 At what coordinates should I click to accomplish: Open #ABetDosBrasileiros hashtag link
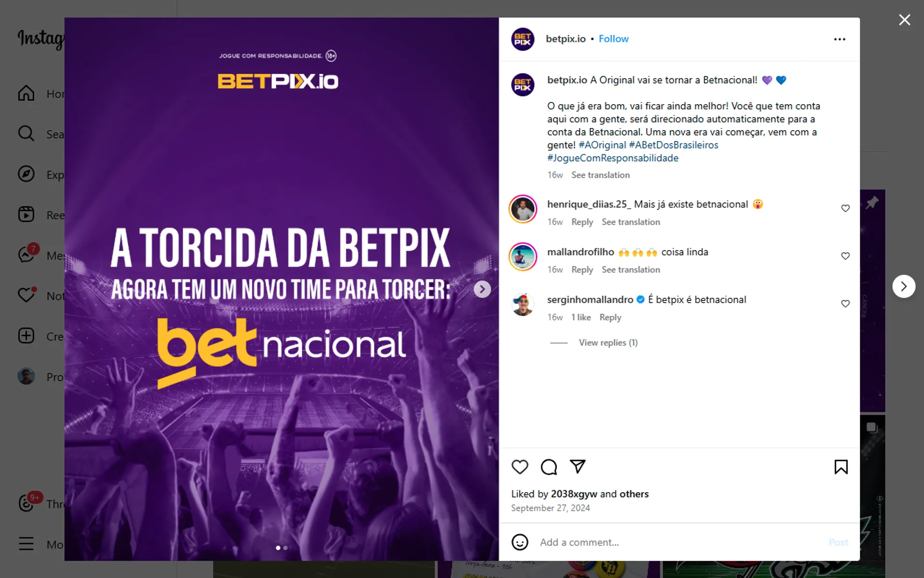(x=673, y=145)
